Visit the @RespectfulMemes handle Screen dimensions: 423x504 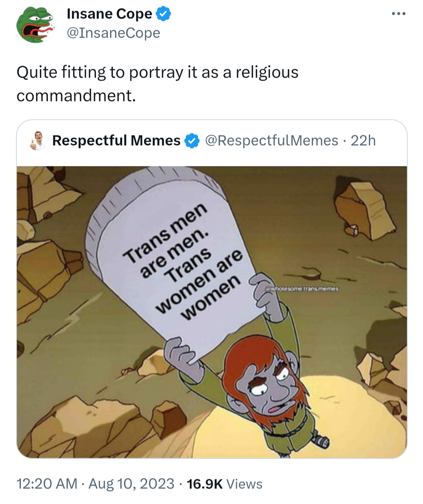(x=271, y=140)
